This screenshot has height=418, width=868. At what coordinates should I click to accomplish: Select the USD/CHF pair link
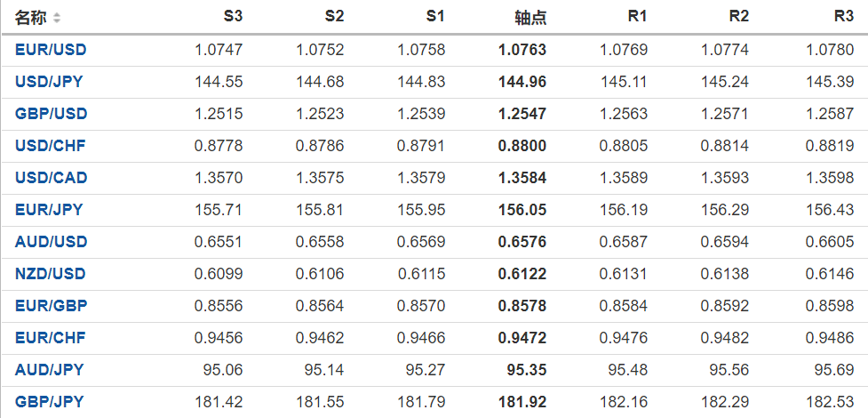50,146
